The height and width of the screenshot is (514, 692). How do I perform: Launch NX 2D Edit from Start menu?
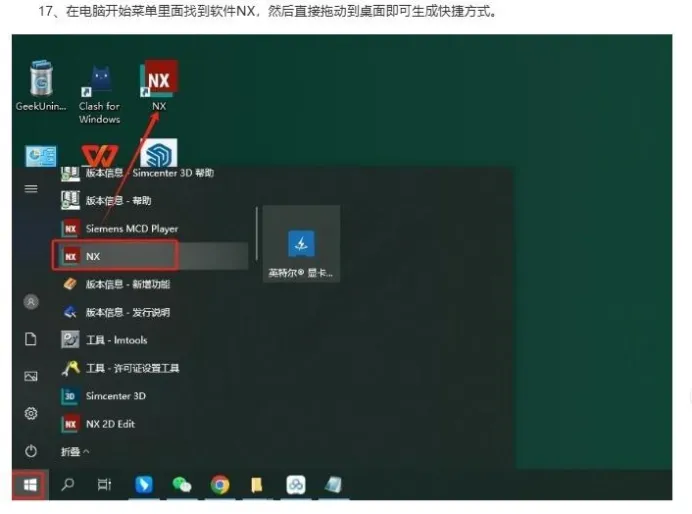coord(98,424)
